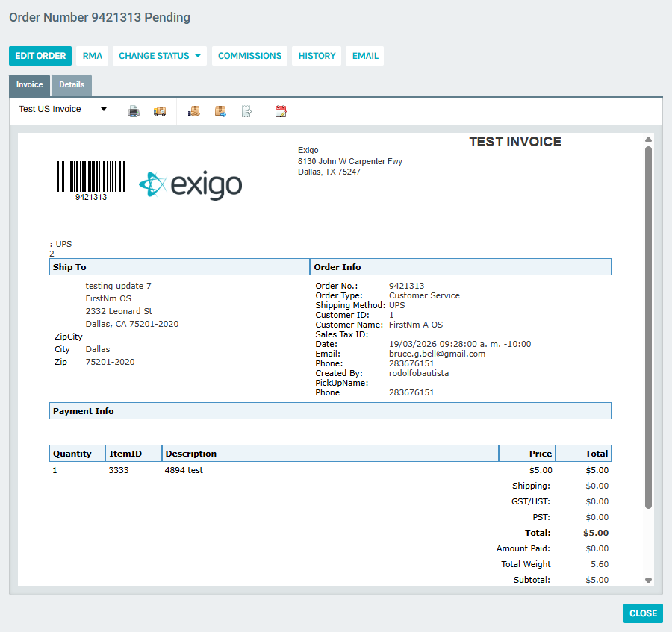Click the export invoice document icon
Viewport: 672px width, 632px height.
point(246,110)
